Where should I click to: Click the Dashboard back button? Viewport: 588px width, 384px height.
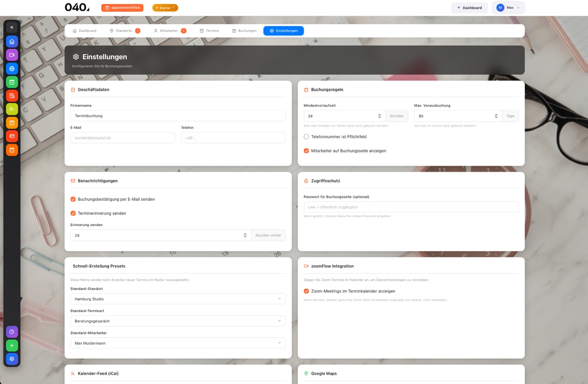[469, 8]
